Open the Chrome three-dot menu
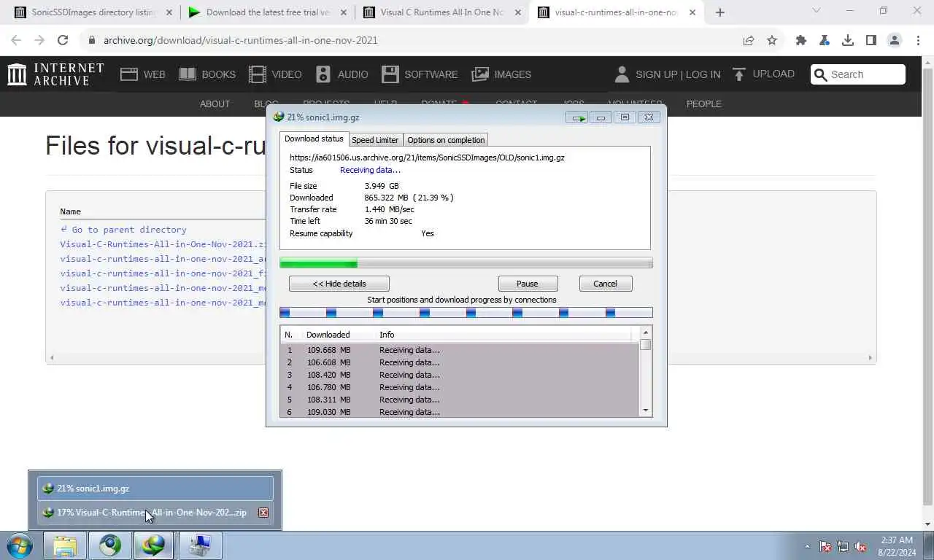 [x=918, y=40]
